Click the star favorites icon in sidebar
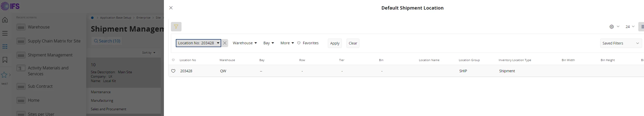Screen dimensions: 644x116 [x=4, y=75]
